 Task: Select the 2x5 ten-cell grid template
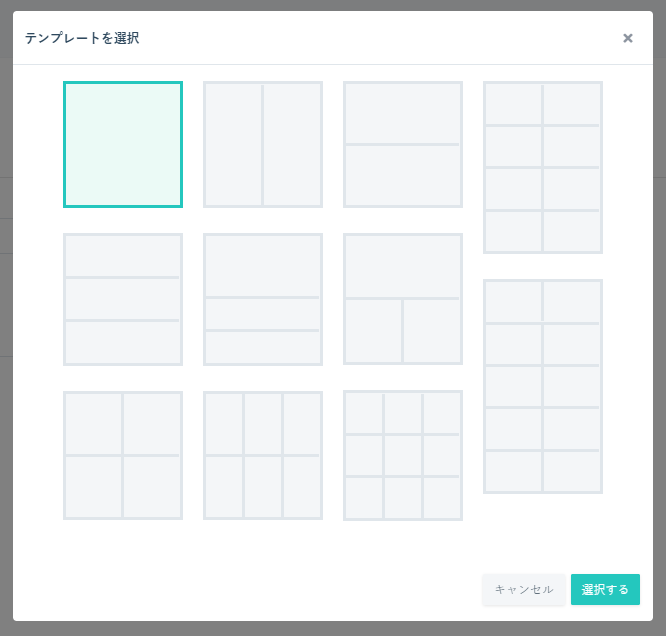543,386
